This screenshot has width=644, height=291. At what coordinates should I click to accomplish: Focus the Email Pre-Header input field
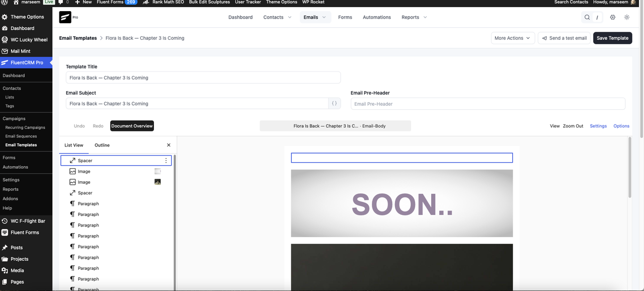click(x=488, y=104)
